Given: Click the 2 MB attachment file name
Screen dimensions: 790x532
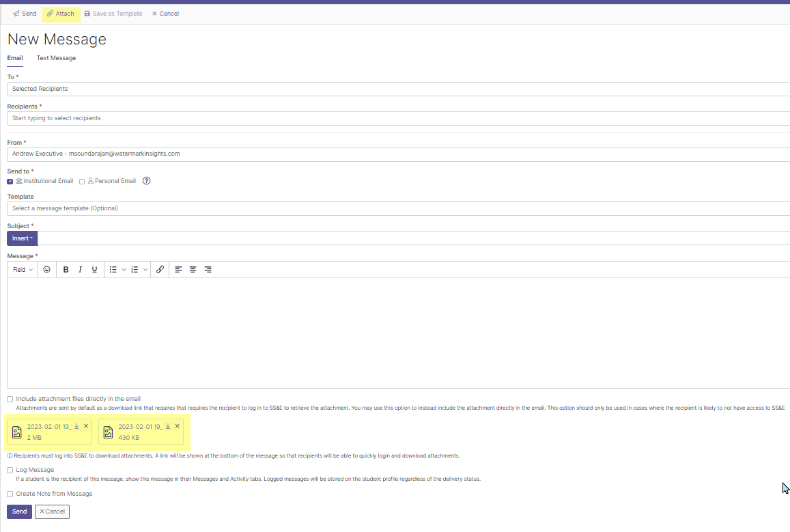Looking at the screenshot, I should coord(49,427).
